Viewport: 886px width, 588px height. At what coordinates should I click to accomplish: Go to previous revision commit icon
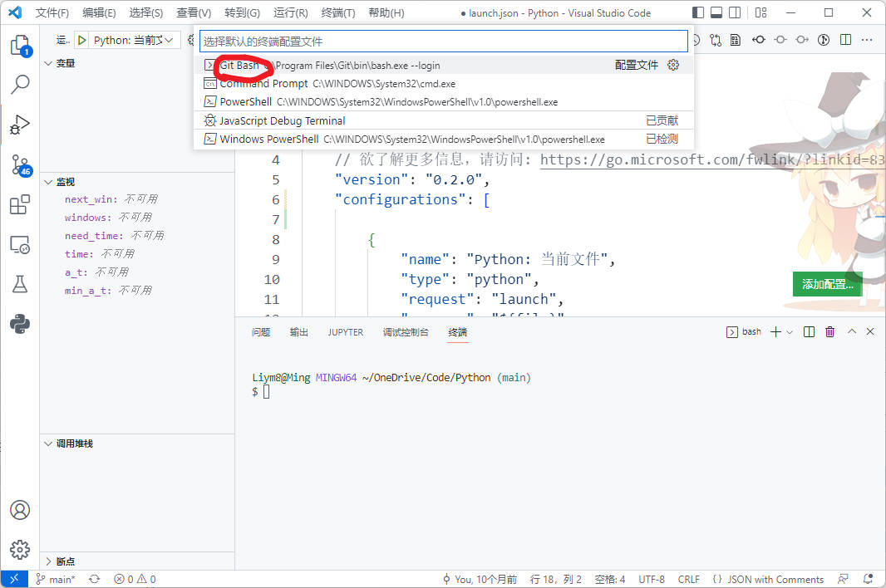[x=759, y=40]
